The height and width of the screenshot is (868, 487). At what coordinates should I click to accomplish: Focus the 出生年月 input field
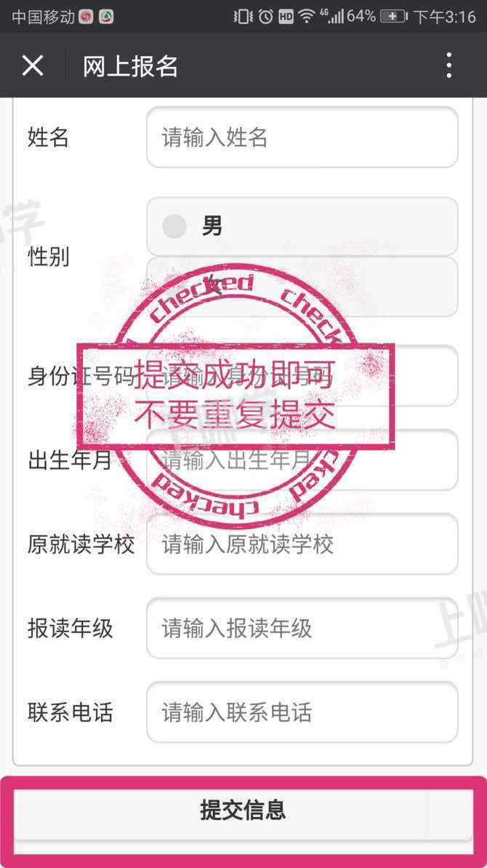pos(302,459)
